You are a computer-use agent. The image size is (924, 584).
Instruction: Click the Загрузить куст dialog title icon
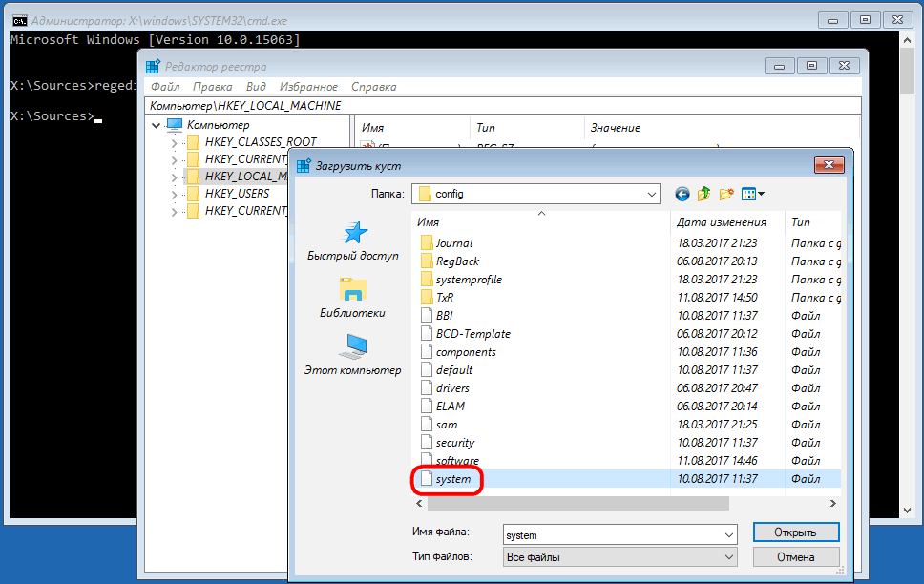pyautogui.click(x=304, y=166)
